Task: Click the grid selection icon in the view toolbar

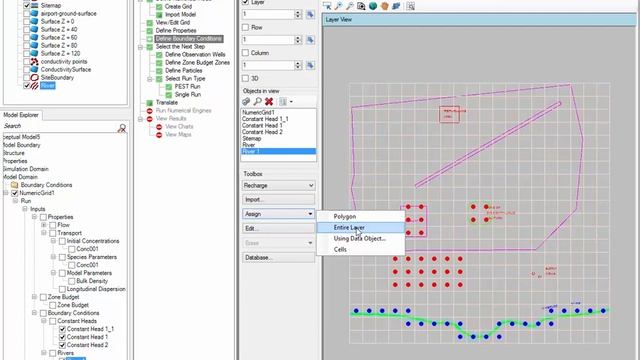Action: click(x=411, y=6)
